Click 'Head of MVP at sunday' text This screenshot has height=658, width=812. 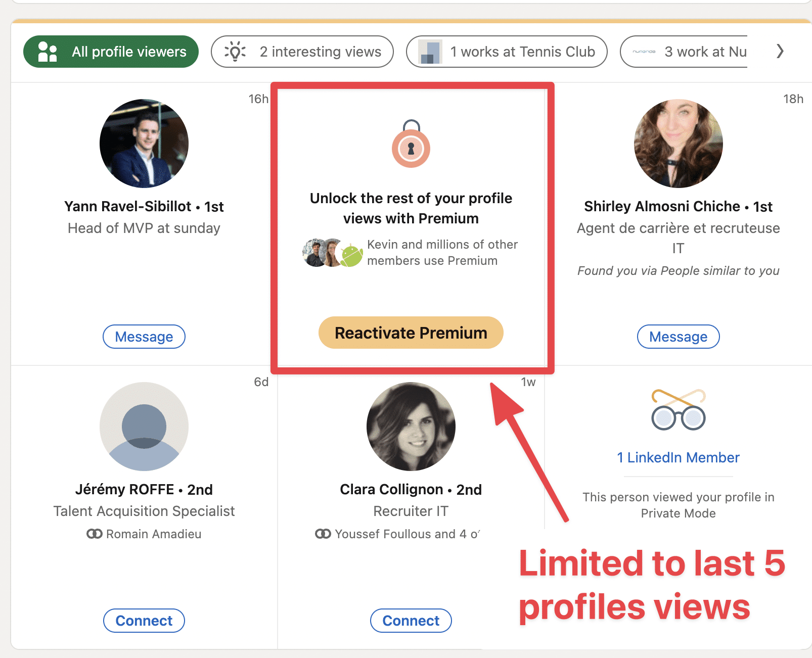(144, 228)
